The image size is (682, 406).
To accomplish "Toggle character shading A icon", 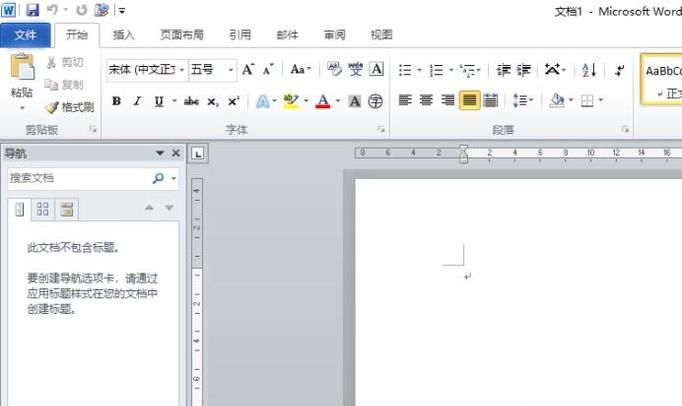I will 354,101.
